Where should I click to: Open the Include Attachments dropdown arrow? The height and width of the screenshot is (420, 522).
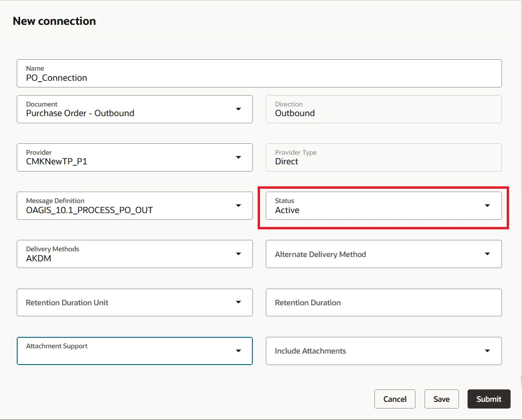pyautogui.click(x=487, y=351)
